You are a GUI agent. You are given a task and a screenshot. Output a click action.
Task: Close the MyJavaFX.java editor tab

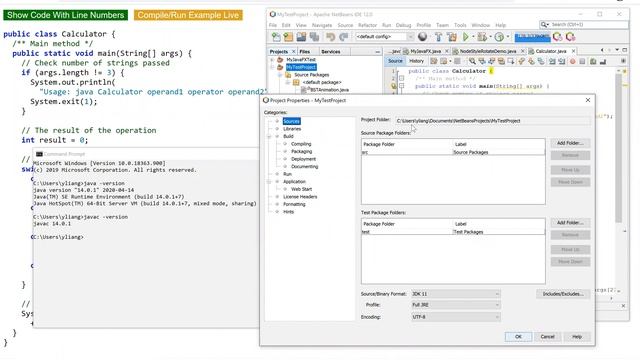point(447,51)
